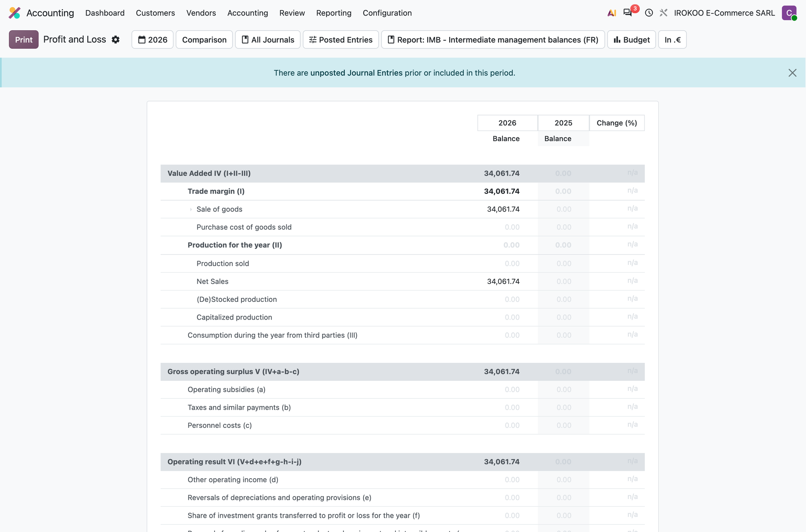Screen dimensions: 806x532
Task: Open the In .€ rounding unit dropdown
Action: point(673,39)
